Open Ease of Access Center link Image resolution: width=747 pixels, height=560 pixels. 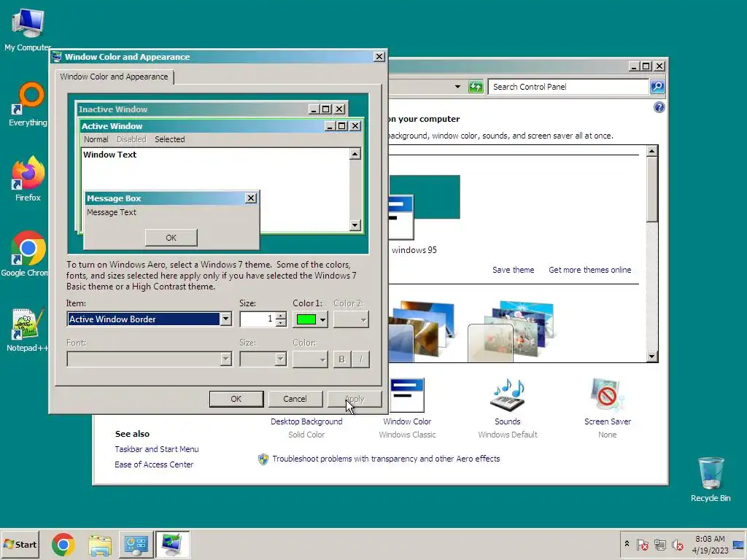[x=154, y=464]
